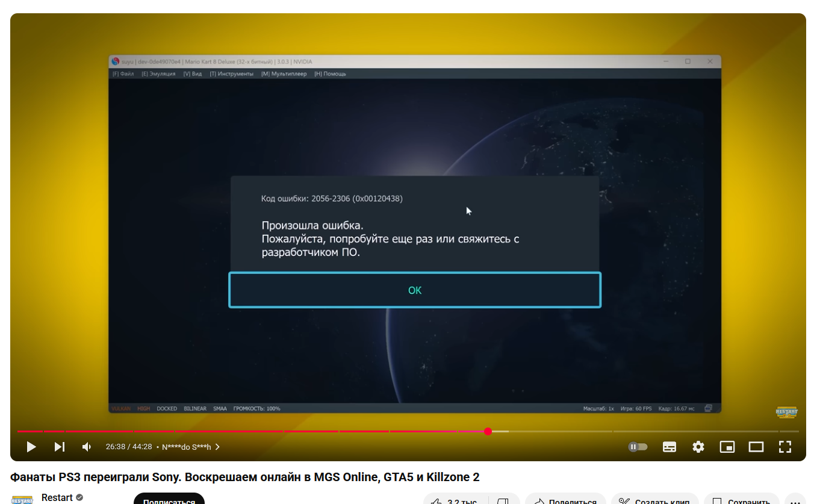Click the Кадр: 16.67 мс status
Viewport: 814px width, 504px height.
pos(677,408)
